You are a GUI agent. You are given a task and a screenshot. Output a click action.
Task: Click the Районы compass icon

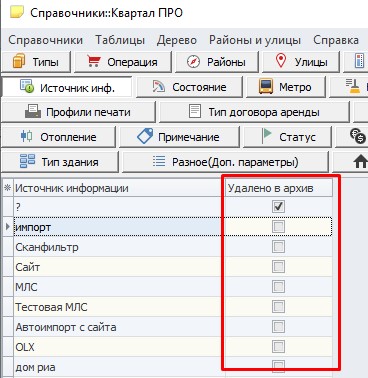[x=193, y=62]
